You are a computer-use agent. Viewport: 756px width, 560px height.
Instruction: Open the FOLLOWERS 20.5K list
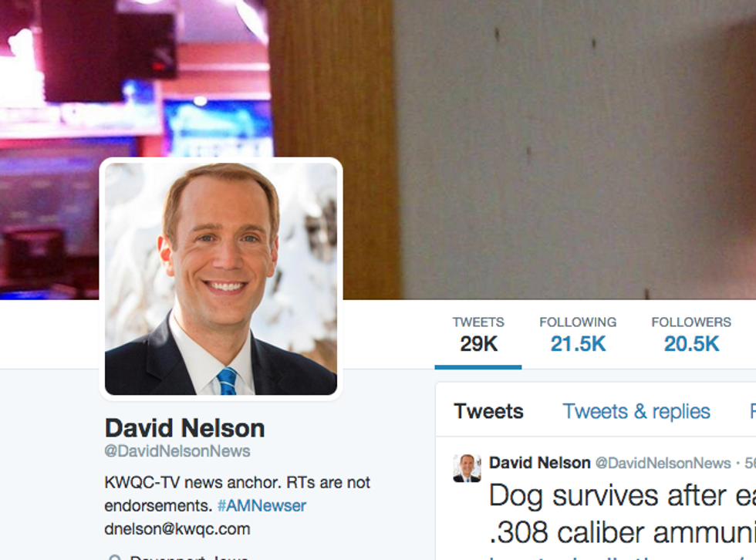coord(691,336)
